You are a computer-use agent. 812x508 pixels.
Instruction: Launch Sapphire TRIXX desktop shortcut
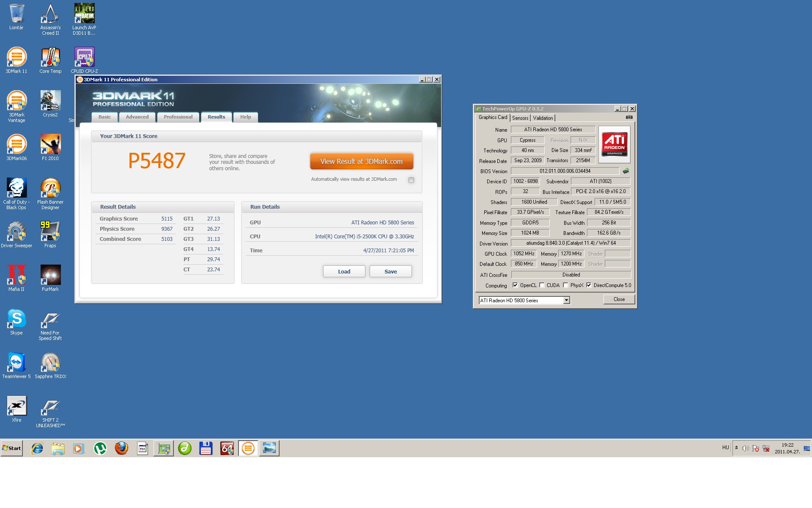coord(50,365)
